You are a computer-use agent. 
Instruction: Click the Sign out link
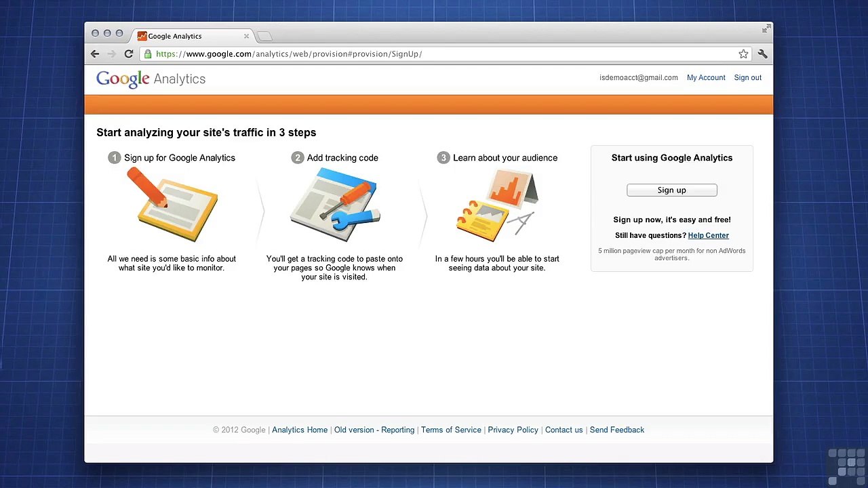pyautogui.click(x=747, y=77)
